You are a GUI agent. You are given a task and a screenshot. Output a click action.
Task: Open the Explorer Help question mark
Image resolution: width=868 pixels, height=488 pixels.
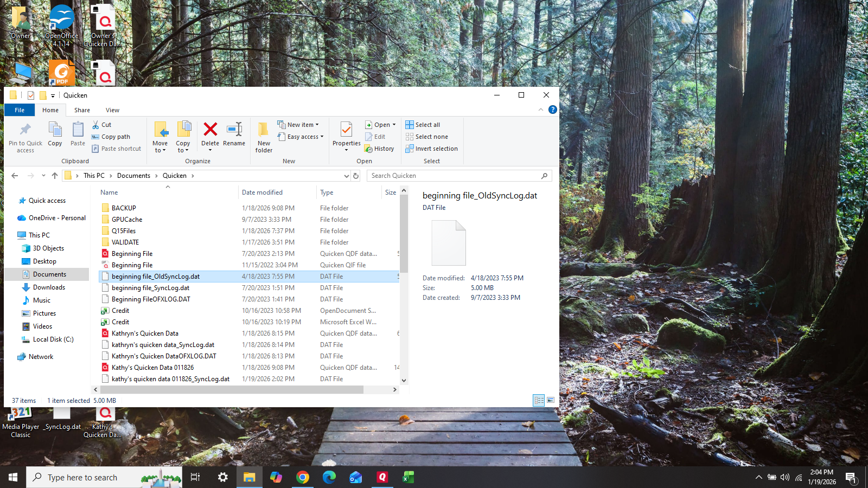(x=553, y=110)
